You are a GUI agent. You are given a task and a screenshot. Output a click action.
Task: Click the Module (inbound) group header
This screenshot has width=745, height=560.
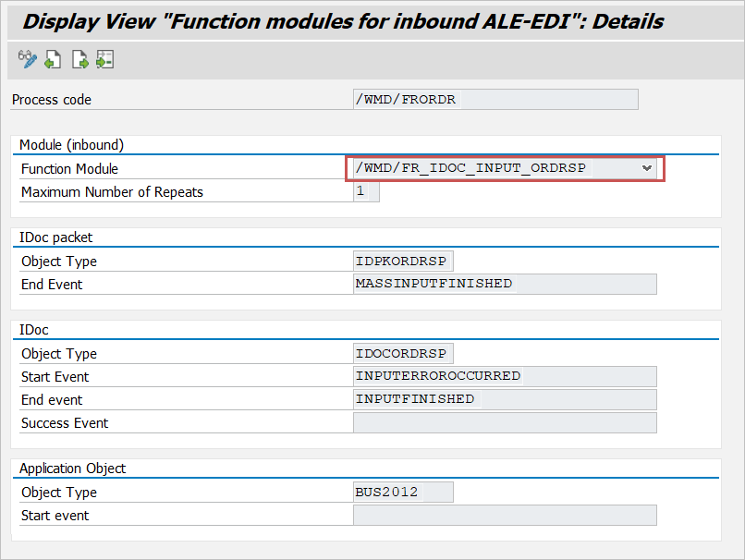click(x=72, y=145)
